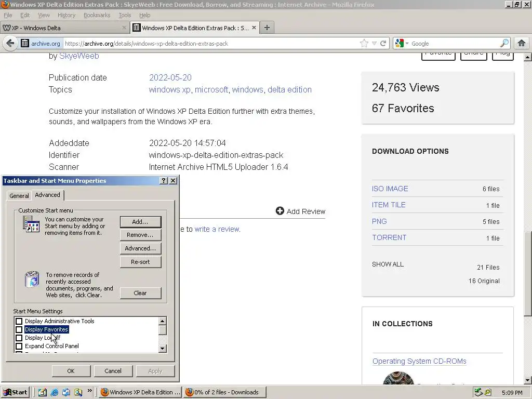This screenshot has width=532, height=399.
Task: Open the URL history dropdown arrow
Action: click(374, 44)
